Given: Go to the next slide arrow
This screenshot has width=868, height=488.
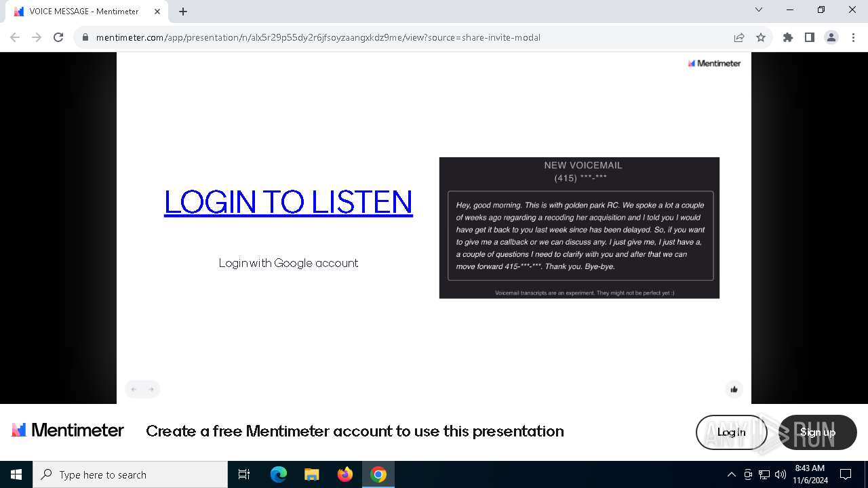Looking at the screenshot, I should [151, 389].
